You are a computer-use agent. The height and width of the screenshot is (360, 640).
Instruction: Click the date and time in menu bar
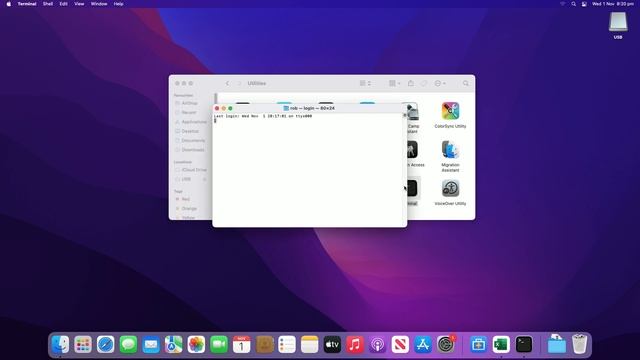pos(613,4)
